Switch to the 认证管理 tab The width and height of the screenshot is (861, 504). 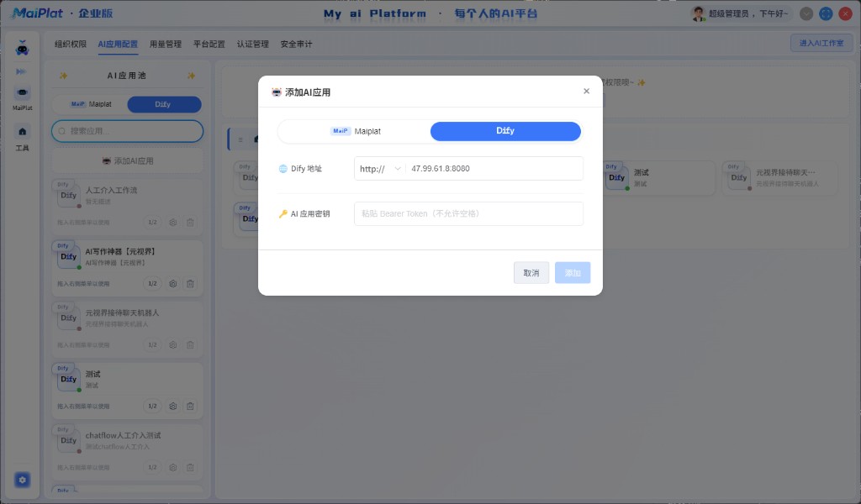click(x=252, y=44)
